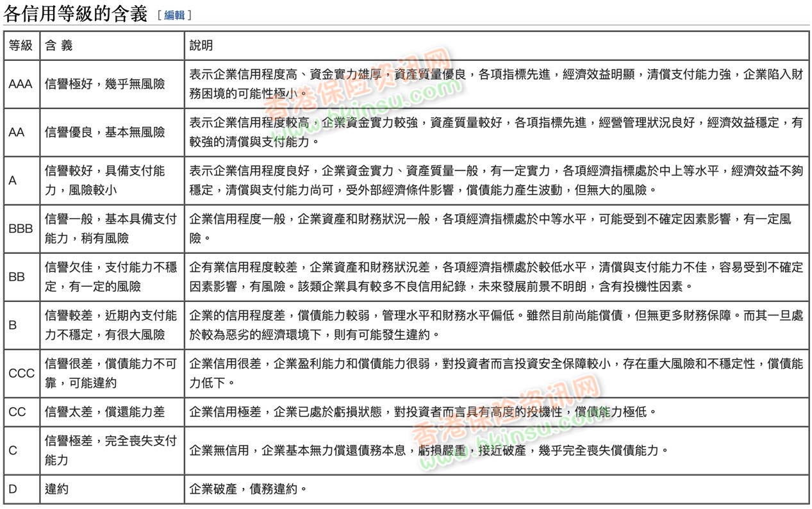Click the A description starting 表示企業信用程度良好

point(496,180)
